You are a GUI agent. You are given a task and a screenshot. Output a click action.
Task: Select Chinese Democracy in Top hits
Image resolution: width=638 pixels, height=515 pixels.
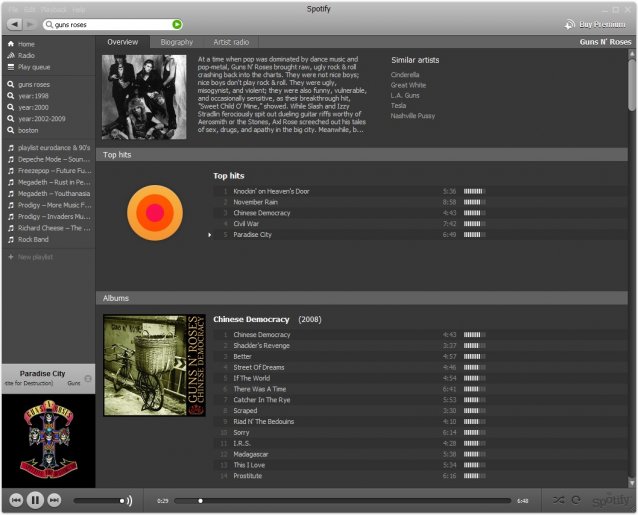pos(420,213)
